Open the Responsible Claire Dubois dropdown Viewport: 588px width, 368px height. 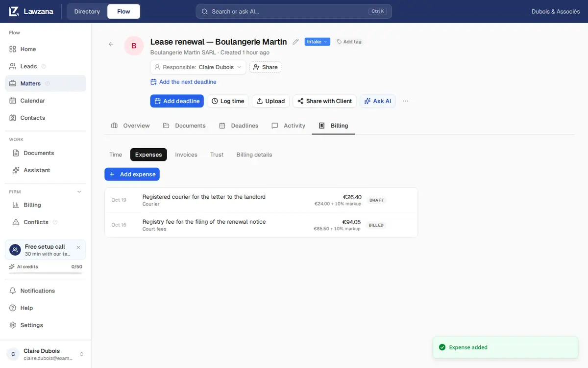pyautogui.click(x=198, y=67)
